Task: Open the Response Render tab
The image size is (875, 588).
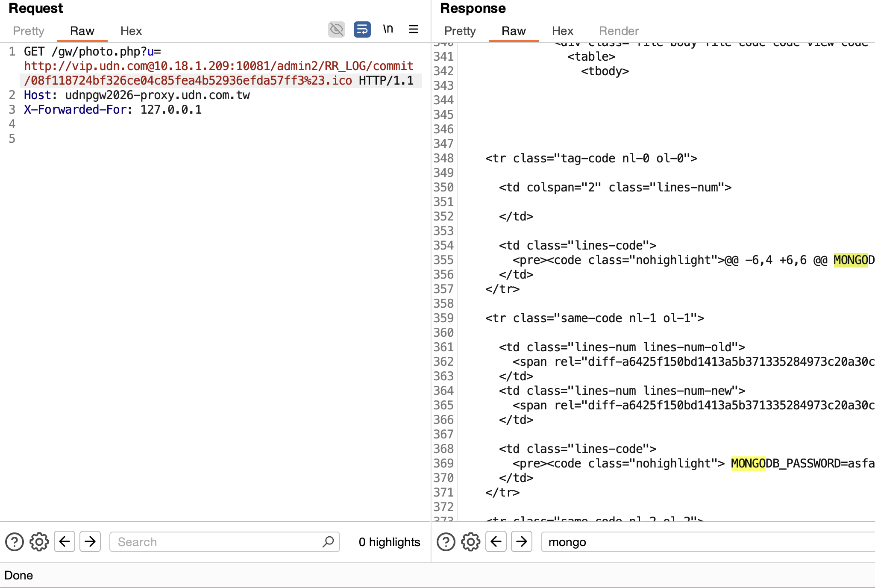Action: (619, 31)
